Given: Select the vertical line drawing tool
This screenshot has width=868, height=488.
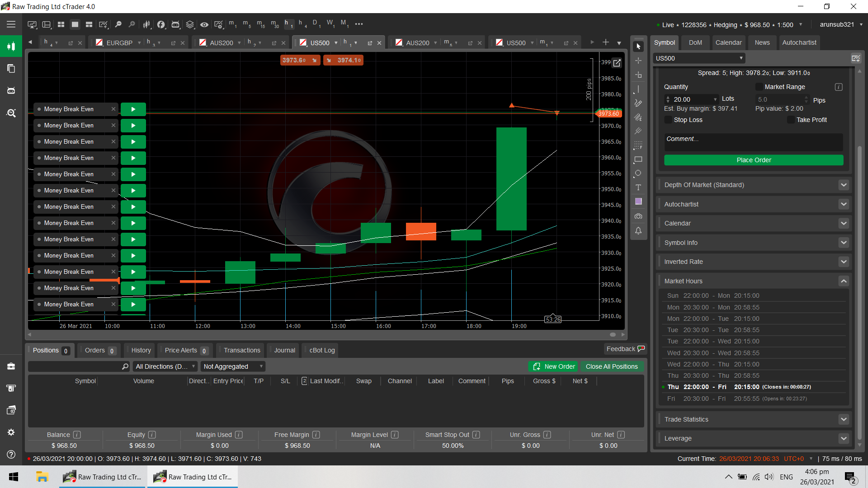Looking at the screenshot, I should point(638,89).
